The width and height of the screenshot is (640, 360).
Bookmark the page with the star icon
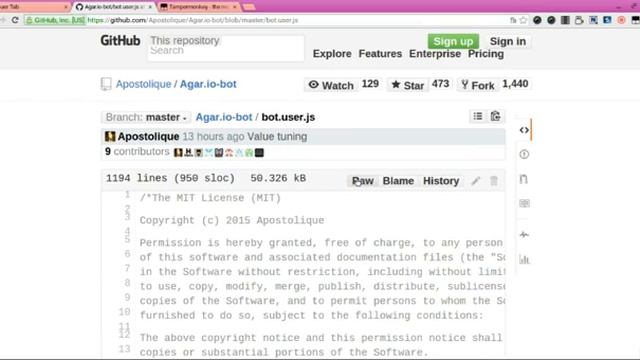click(523, 20)
